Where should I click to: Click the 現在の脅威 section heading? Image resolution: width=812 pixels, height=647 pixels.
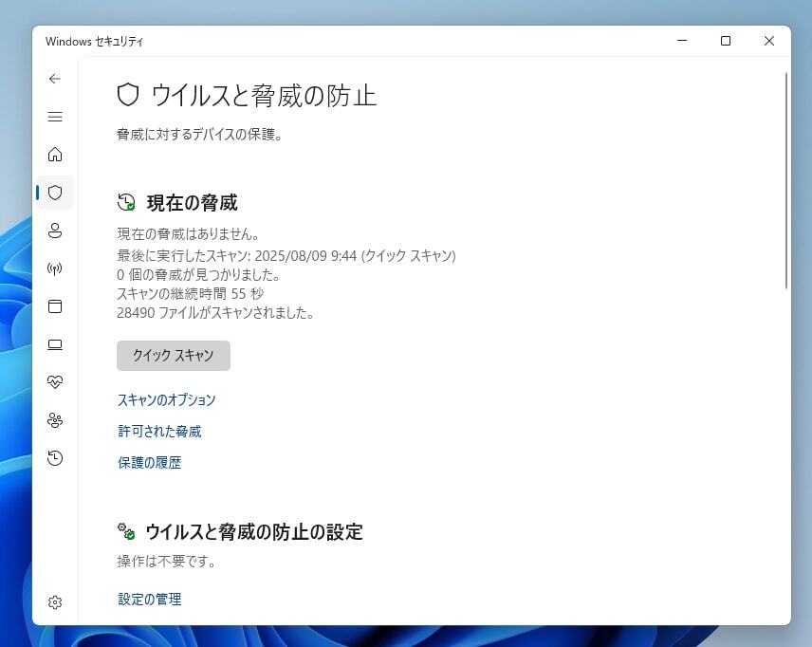(193, 203)
